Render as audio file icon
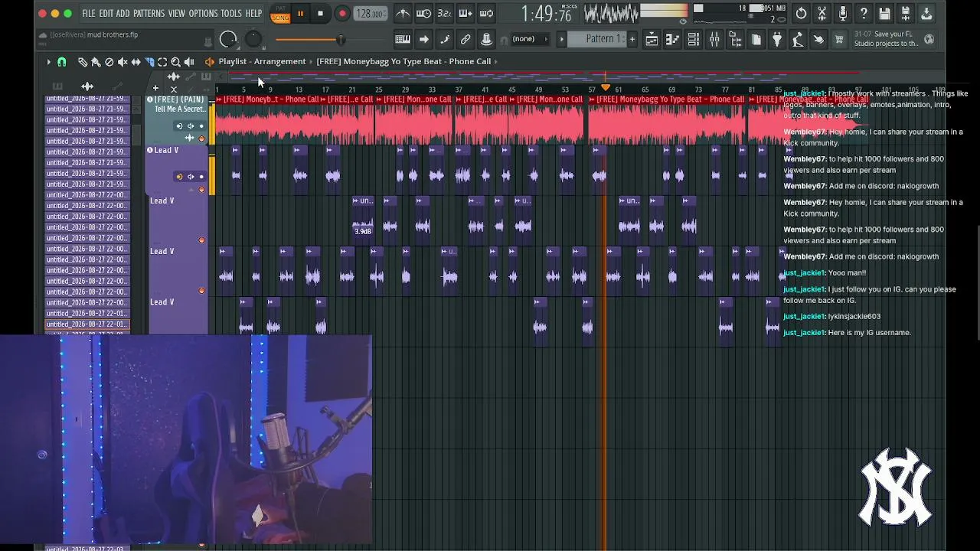980x551 pixels. point(905,14)
